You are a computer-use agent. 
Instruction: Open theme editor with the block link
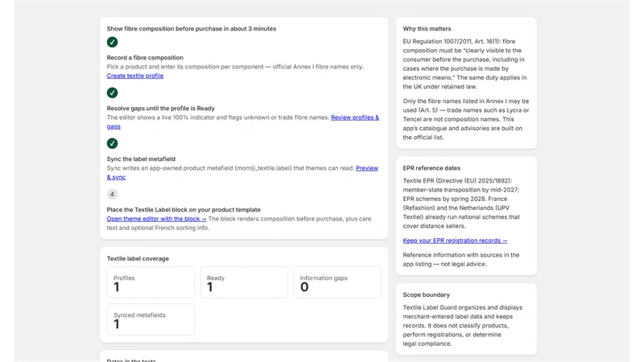156,219
